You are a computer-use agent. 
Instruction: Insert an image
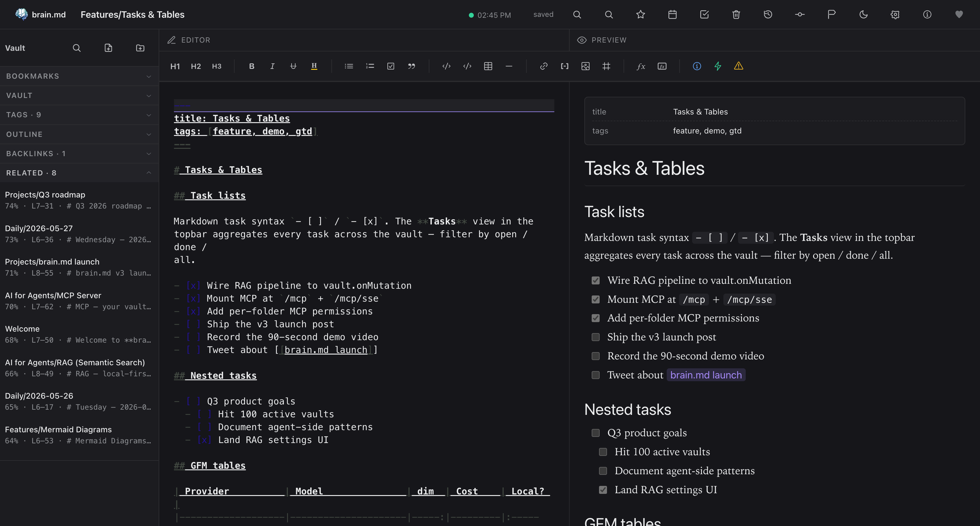click(586, 66)
